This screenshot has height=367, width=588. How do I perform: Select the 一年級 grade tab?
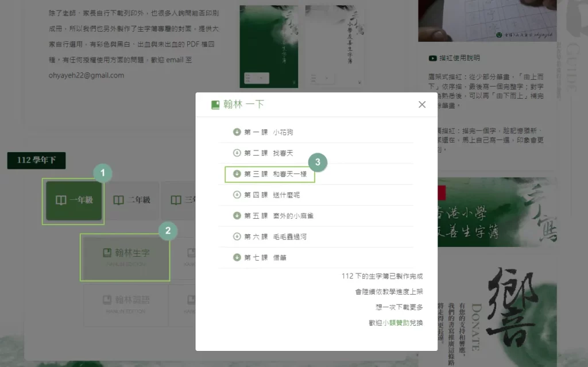74,201
